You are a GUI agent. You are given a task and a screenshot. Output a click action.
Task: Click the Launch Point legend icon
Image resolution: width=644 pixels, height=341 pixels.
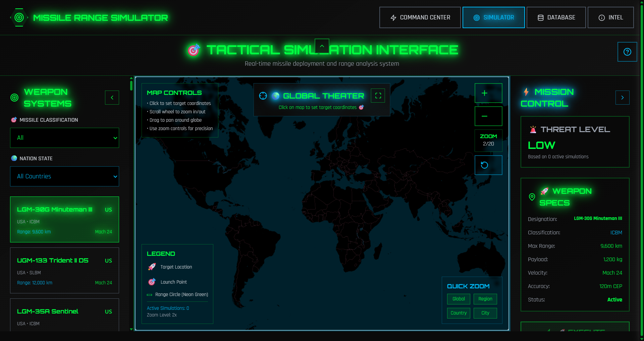(x=152, y=282)
